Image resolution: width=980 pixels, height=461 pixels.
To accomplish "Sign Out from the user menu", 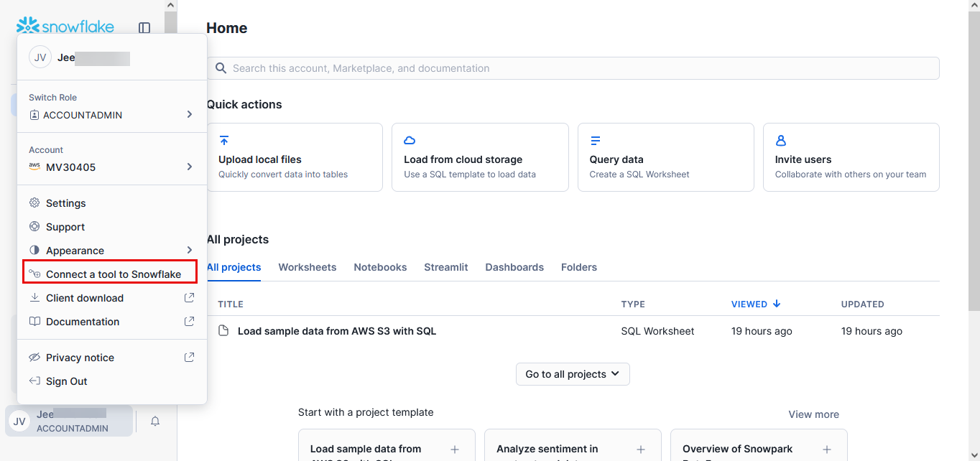I will (67, 381).
